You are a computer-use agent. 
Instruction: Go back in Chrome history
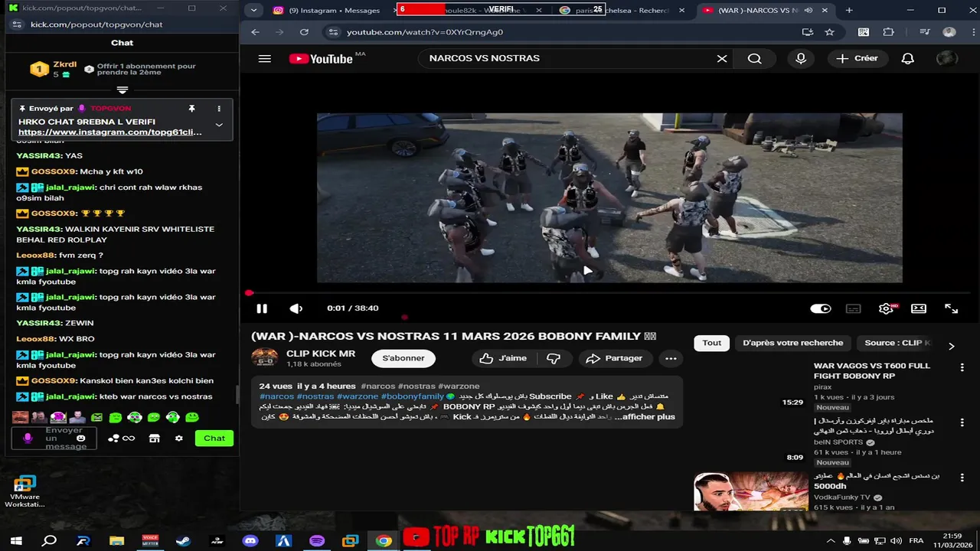(256, 32)
